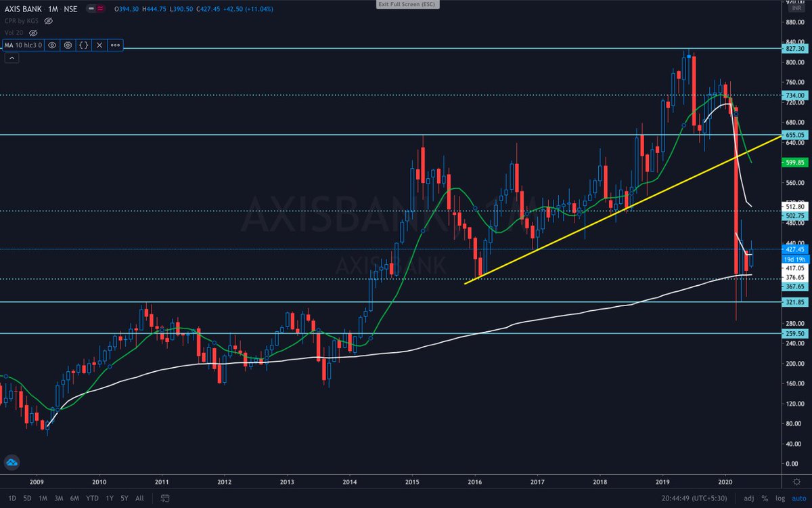812x508 pixels.
Task: Click the 367.65 price line label
Action: point(796,287)
